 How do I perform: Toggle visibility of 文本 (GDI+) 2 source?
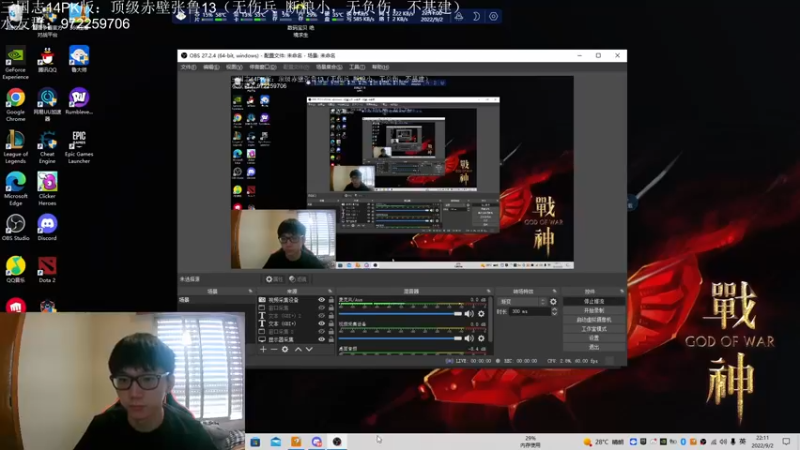pos(321,316)
